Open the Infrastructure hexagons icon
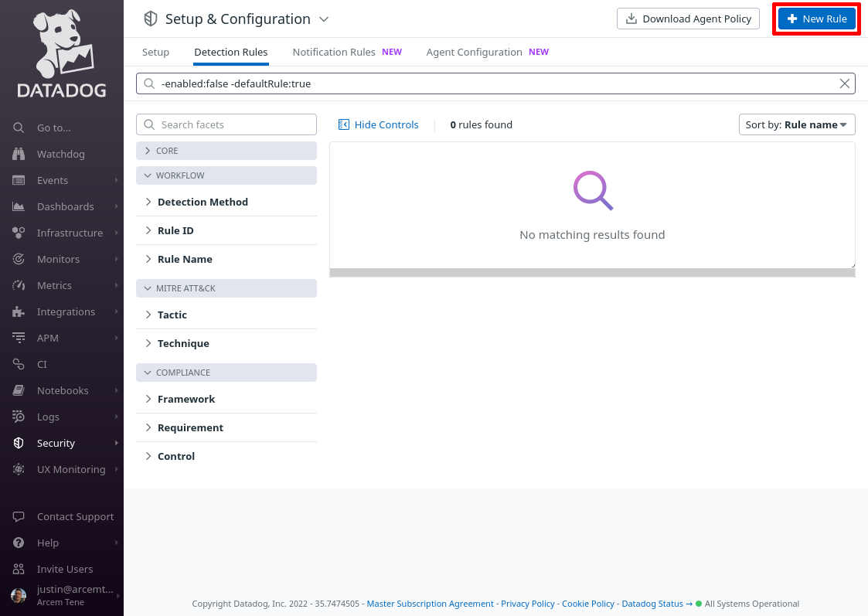 tap(19, 233)
